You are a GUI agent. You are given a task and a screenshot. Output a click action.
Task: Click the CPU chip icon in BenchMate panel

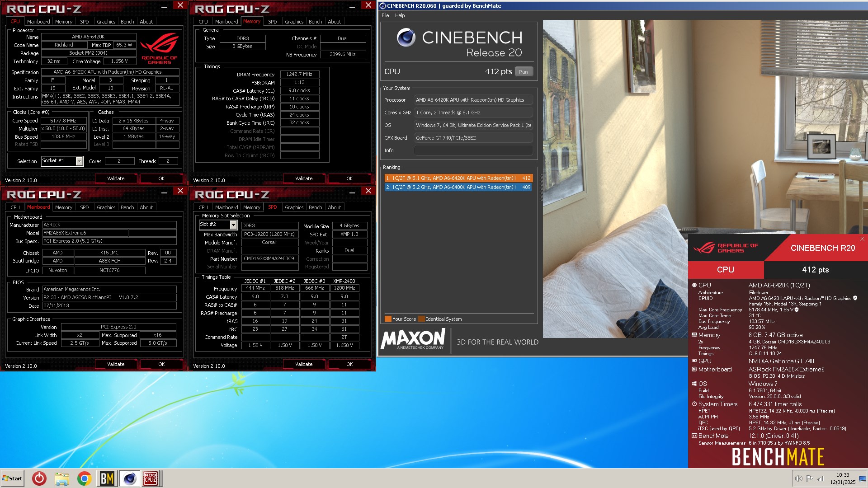694,285
